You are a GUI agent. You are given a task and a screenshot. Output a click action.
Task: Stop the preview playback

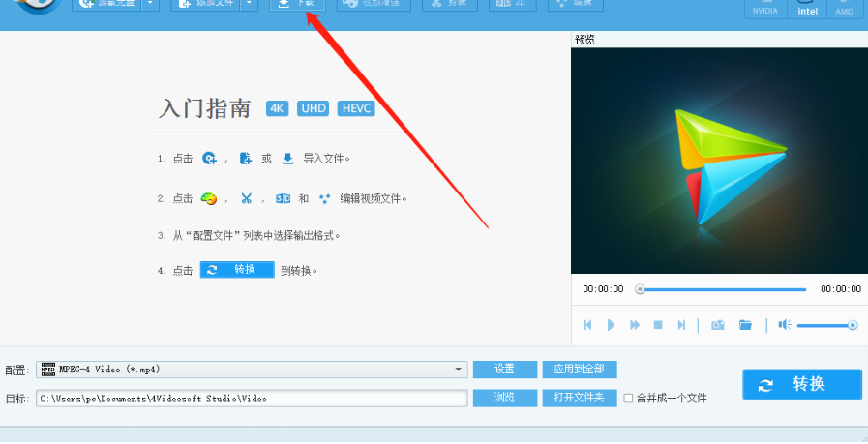click(x=658, y=325)
